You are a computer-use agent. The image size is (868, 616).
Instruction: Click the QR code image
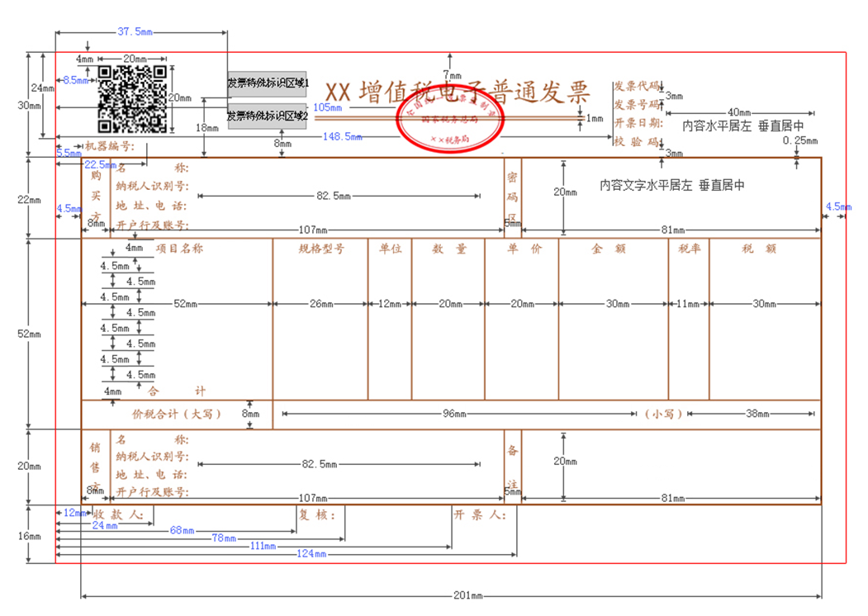coord(132,98)
